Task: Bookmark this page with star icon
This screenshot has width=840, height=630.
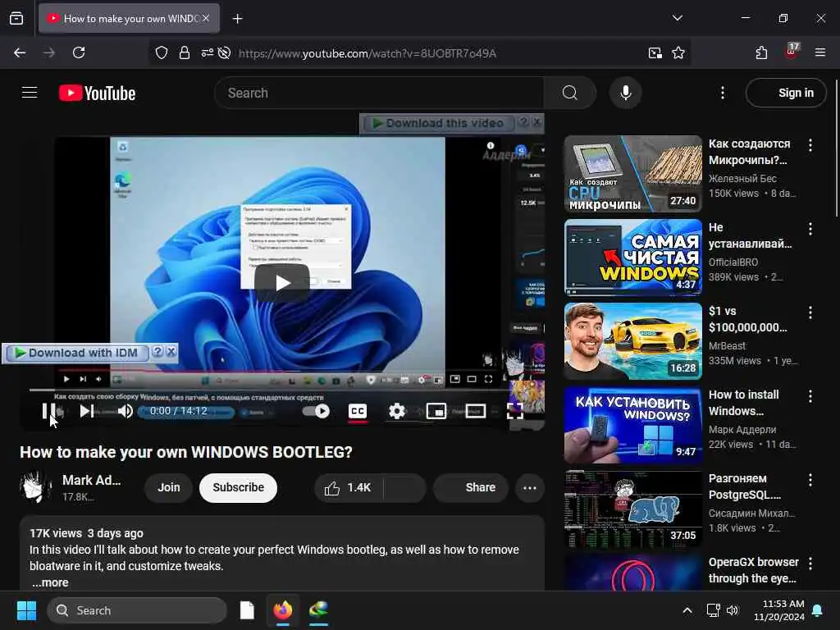Action: 678,52
